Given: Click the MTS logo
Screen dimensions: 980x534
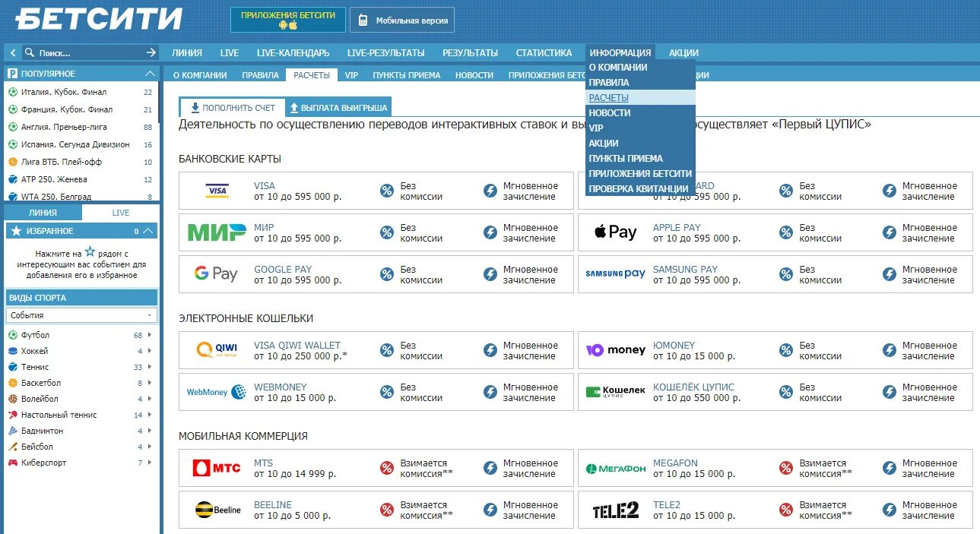Looking at the screenshot, I should pos(217,467).
